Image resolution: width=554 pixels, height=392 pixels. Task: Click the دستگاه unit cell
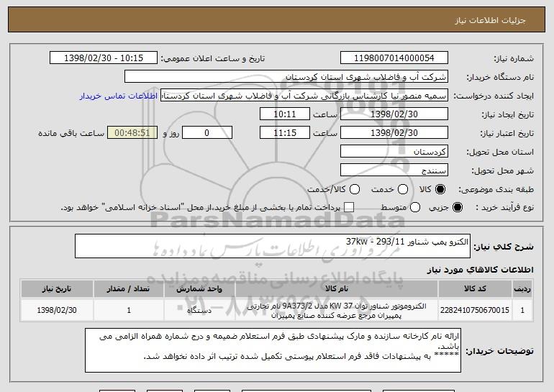199,310
